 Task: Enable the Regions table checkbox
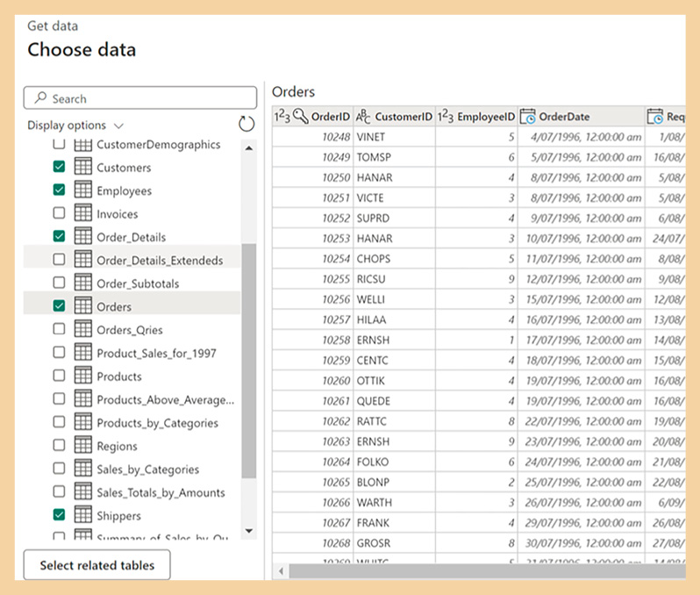(59, 446)
